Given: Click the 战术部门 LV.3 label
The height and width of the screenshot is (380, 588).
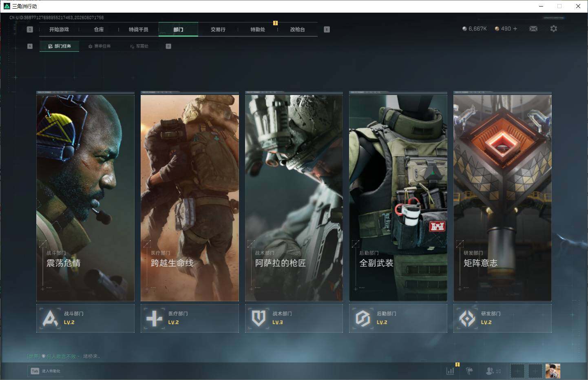Looking at the screenshot, I should (282, 318).
